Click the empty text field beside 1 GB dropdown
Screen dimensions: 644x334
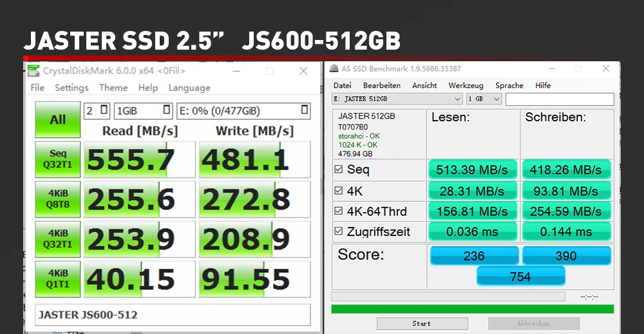pos(560,99)
